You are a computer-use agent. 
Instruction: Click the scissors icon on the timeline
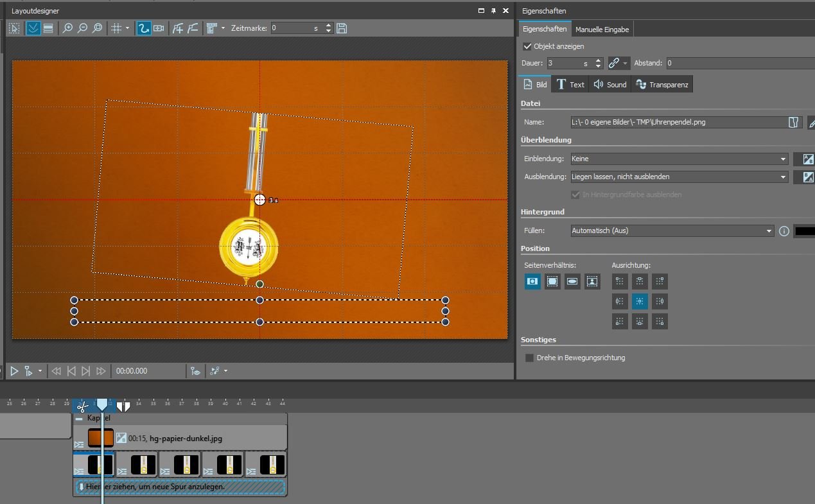coord(82,406)
